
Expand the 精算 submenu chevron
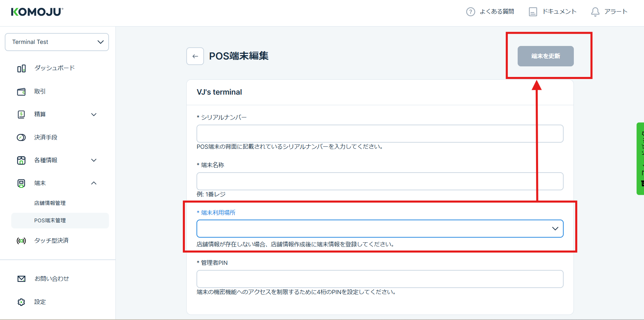[94, 115]
